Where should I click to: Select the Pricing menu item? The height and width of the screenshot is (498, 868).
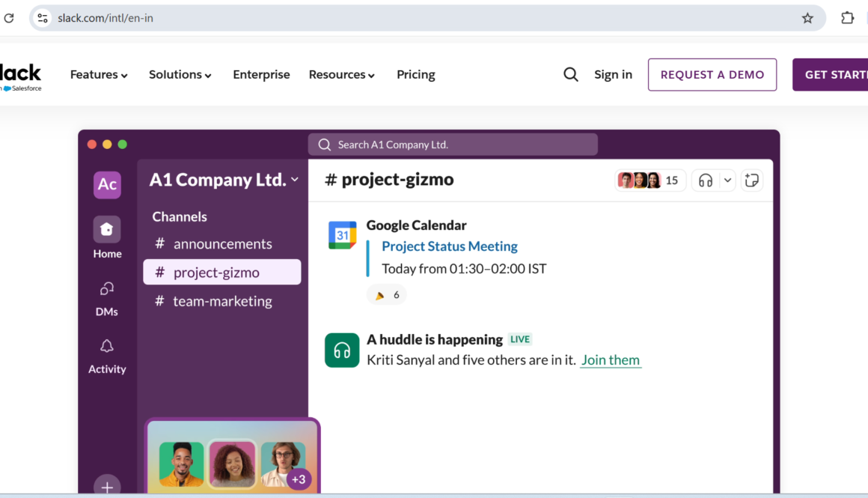(x=416, y=74)
